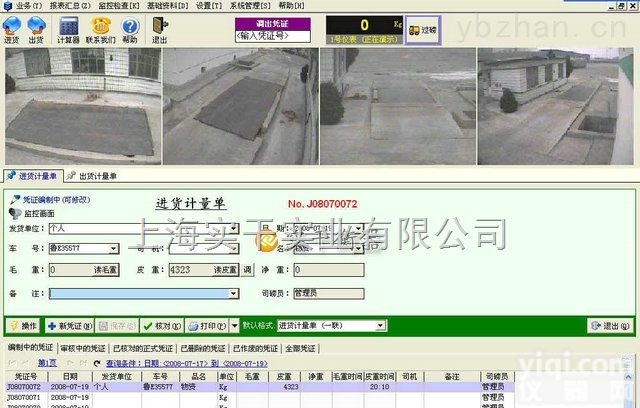640x408 pixels.
Task: Open the 帮助 menu in menu bar
Action: pos(291,6)
